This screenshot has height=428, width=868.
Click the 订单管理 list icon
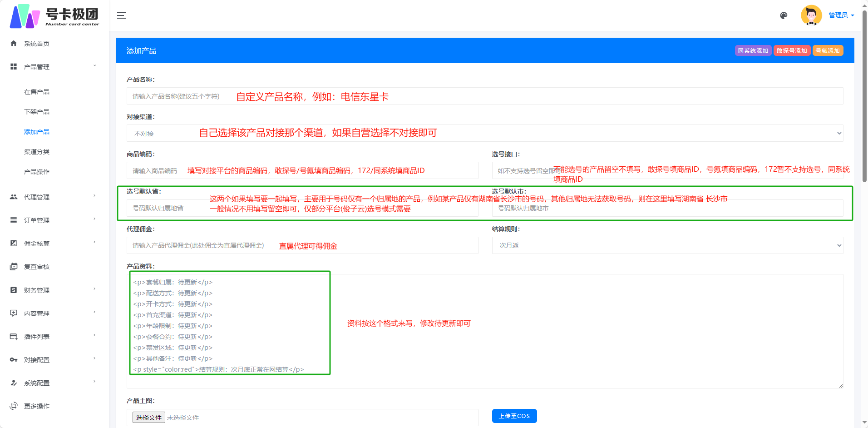14,220
